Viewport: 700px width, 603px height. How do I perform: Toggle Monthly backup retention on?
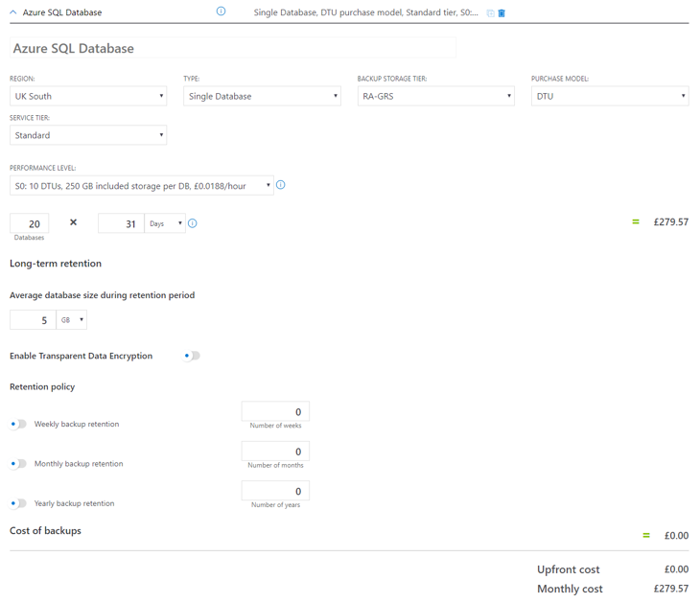(18, 464)
